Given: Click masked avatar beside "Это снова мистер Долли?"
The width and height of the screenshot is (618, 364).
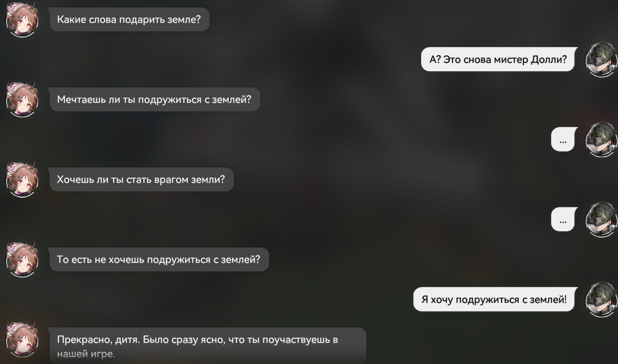Looking at the screenshot, I should pyautogui.click(x=601, y=60).
